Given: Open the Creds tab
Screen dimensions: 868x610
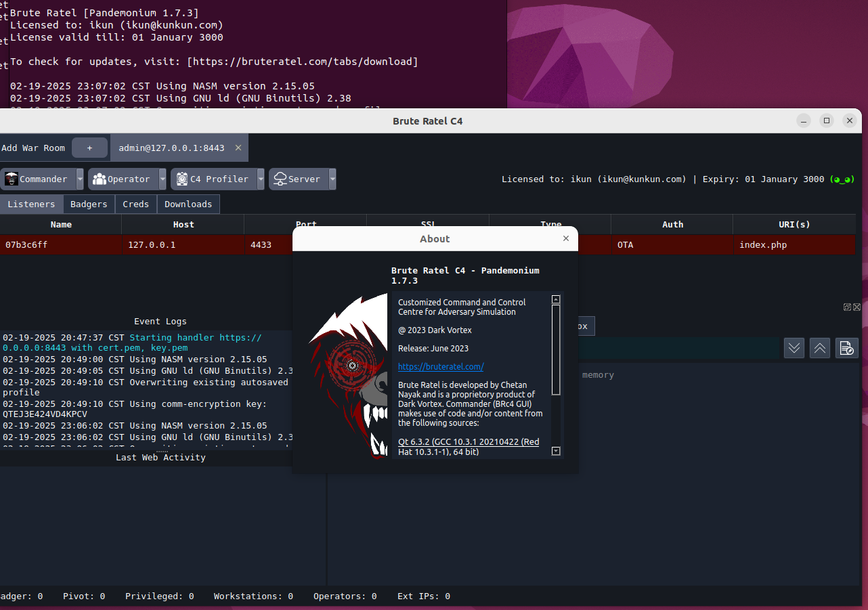Looking at the screenshot, I should pyautogui.click(x=136, y=204).
